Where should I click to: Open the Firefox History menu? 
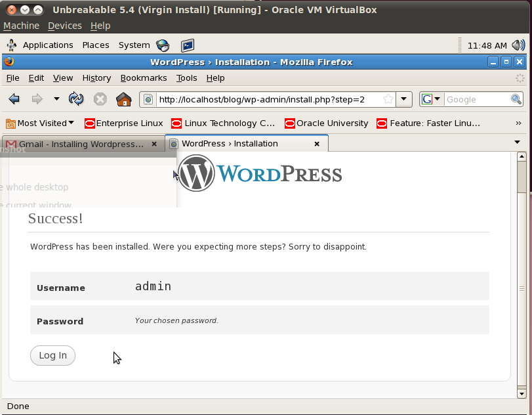pos(96,78)
